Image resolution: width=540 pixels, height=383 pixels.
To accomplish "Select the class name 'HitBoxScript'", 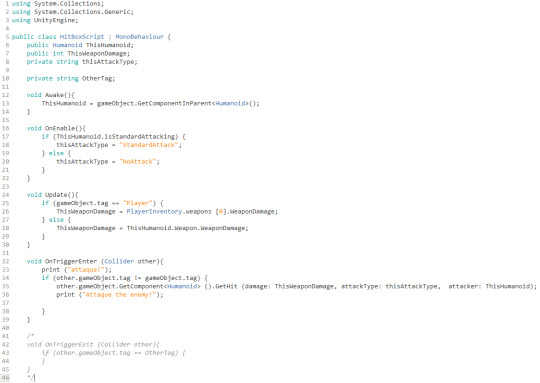I will (x=82, y=37).
